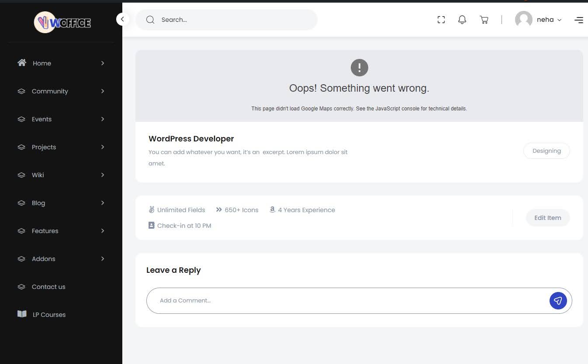
Task: Collapse the sidebar with arrow button
Action: (122, 19)
